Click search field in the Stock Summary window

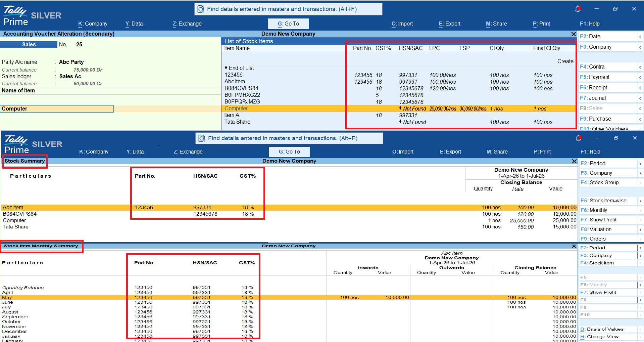pos(289,138)
